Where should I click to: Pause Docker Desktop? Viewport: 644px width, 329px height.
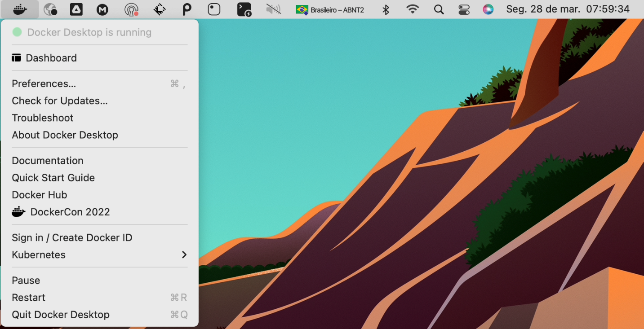[26, 280]
